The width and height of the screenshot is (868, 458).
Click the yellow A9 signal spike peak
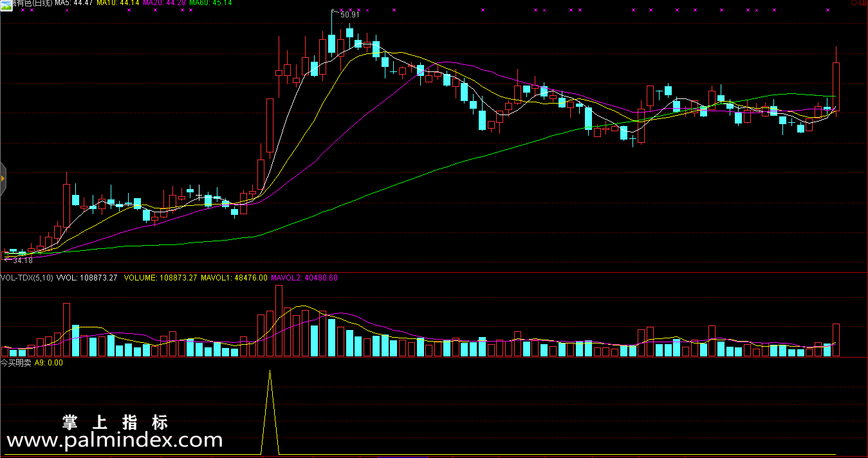click(270, 372)
